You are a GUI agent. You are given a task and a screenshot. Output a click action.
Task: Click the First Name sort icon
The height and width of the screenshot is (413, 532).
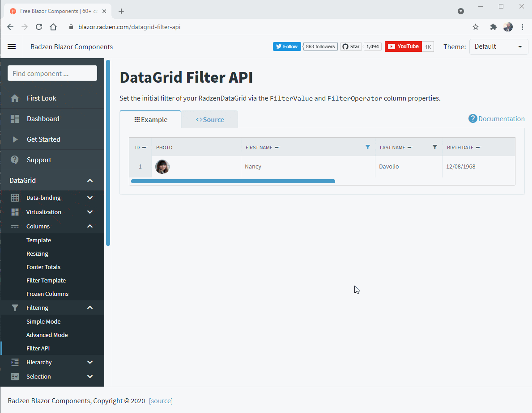(x=277, y=147)
